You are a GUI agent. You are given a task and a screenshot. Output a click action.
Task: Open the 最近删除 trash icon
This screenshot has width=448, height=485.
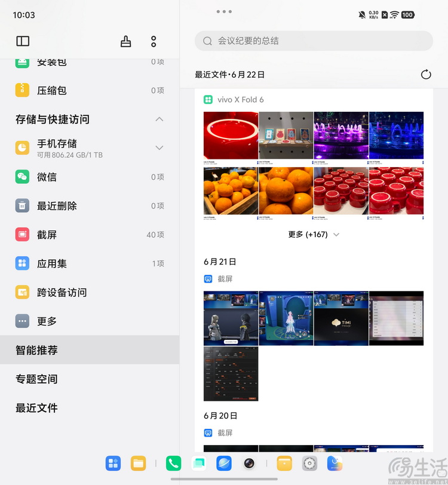point(22,205)
